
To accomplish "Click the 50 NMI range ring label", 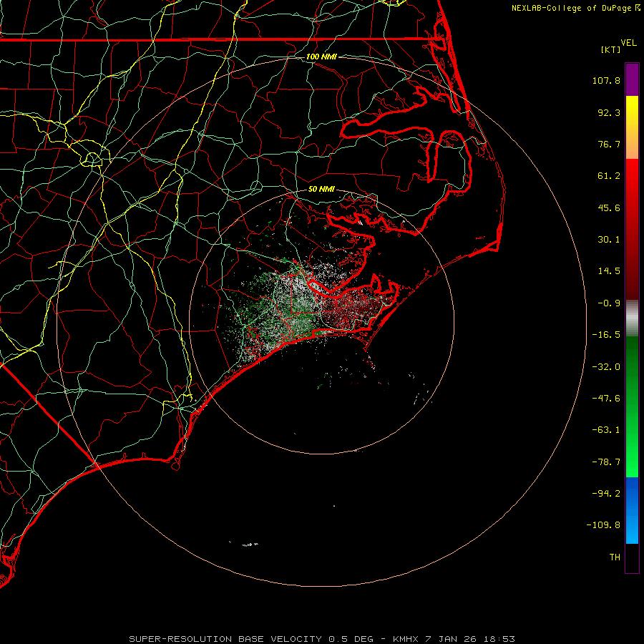I will click(321, 190).
